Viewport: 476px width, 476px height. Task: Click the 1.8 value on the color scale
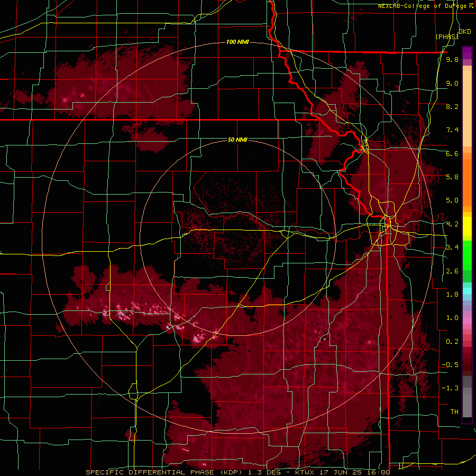(x=452, y=295)
